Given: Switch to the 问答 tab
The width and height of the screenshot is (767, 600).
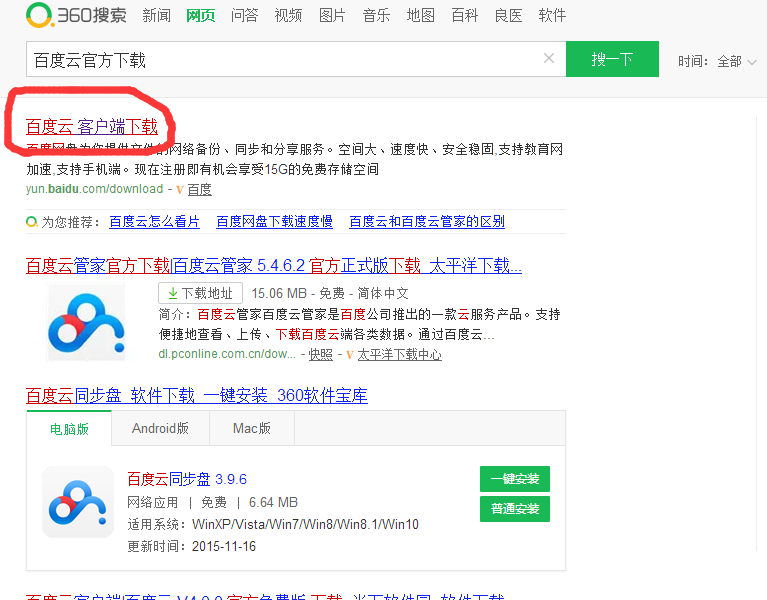Looking at the screenshot, I should [x=244, y=16].
